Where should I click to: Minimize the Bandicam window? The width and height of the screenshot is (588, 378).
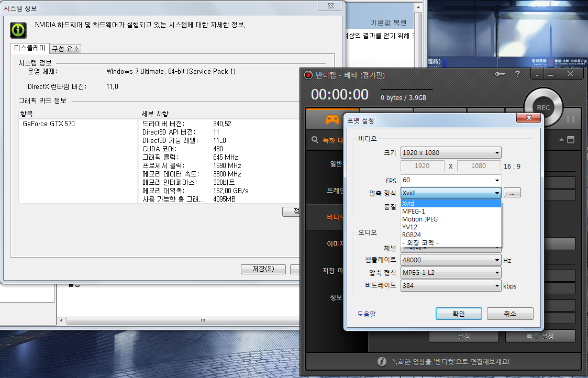(x=550, y=74)
